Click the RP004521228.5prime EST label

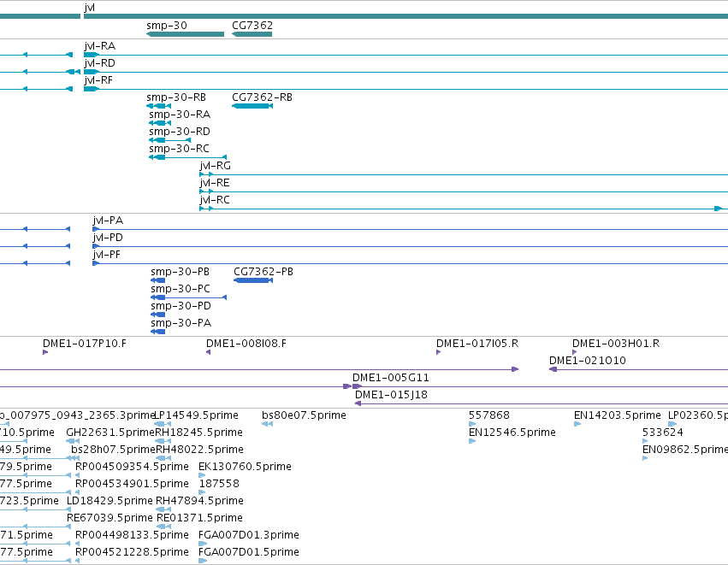point(132,552)
